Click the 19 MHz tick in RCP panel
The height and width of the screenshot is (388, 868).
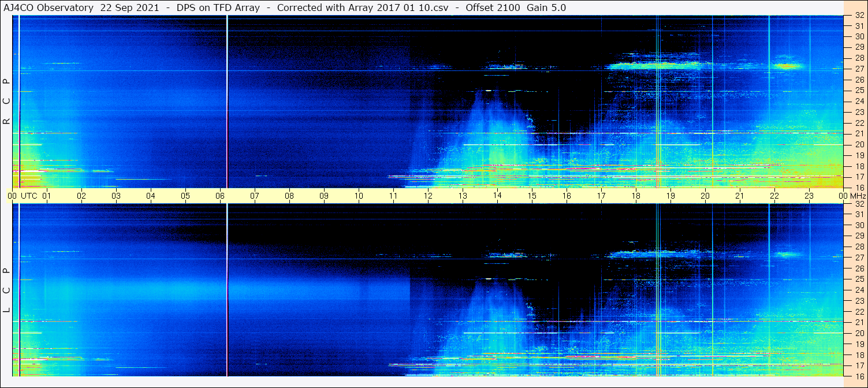coord(859,155)
